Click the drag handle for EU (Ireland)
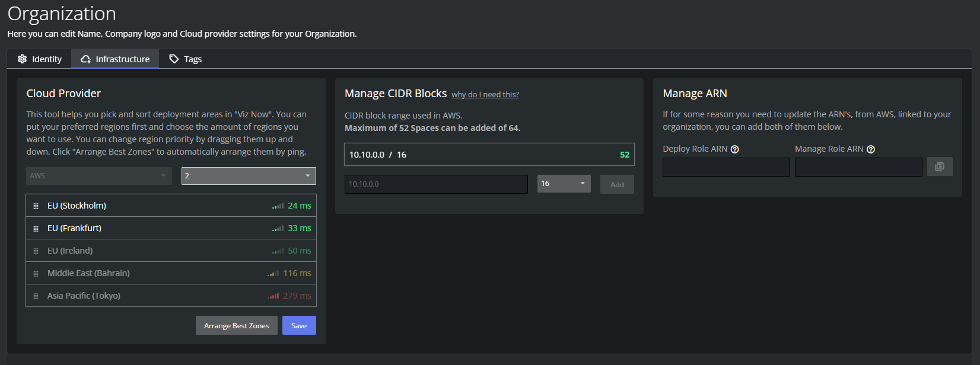Screen dimensions: 980x365 pyautogui.click(x=36, y=251)
